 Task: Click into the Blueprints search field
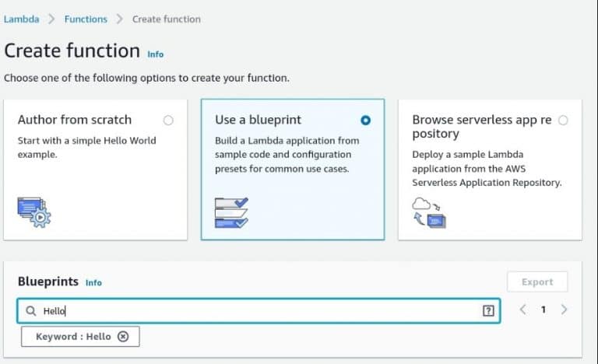pos(259,310)
